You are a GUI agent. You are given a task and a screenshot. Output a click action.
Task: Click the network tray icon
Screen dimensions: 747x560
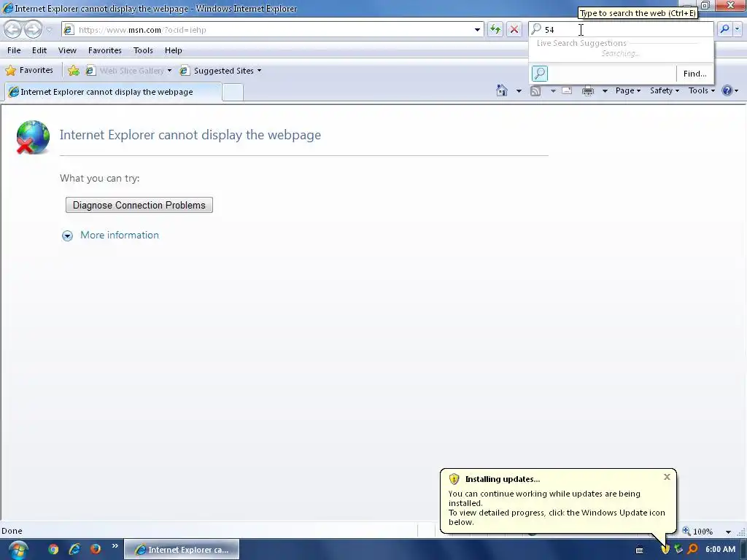[678, 550]
